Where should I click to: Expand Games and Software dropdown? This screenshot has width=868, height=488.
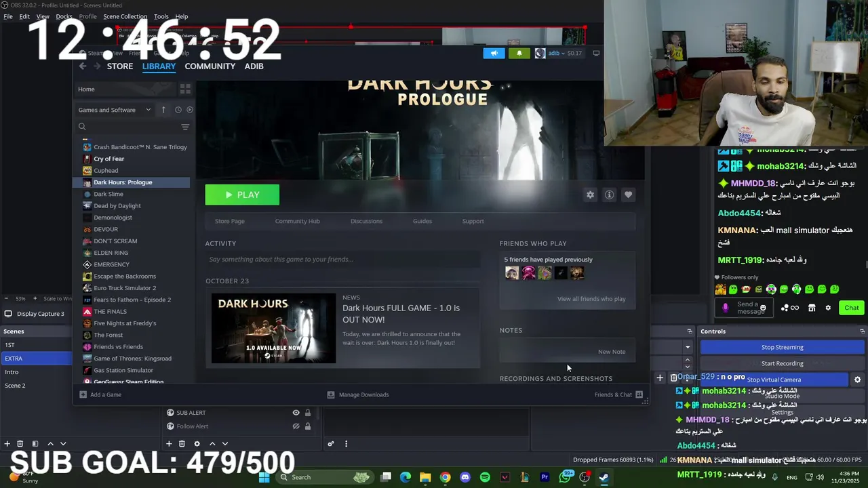pyautogui.click(x=114, y=110)
